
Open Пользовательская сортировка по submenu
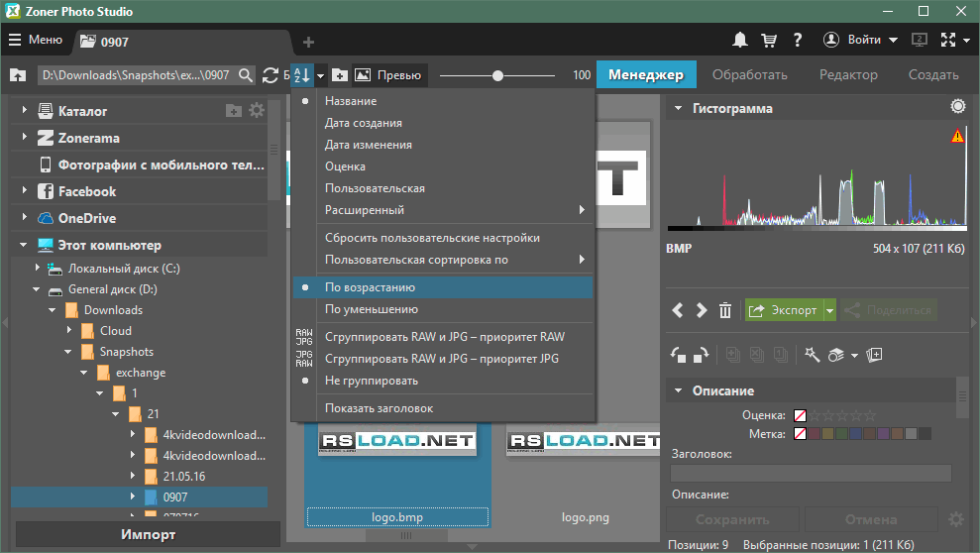(x=443, y=260)
